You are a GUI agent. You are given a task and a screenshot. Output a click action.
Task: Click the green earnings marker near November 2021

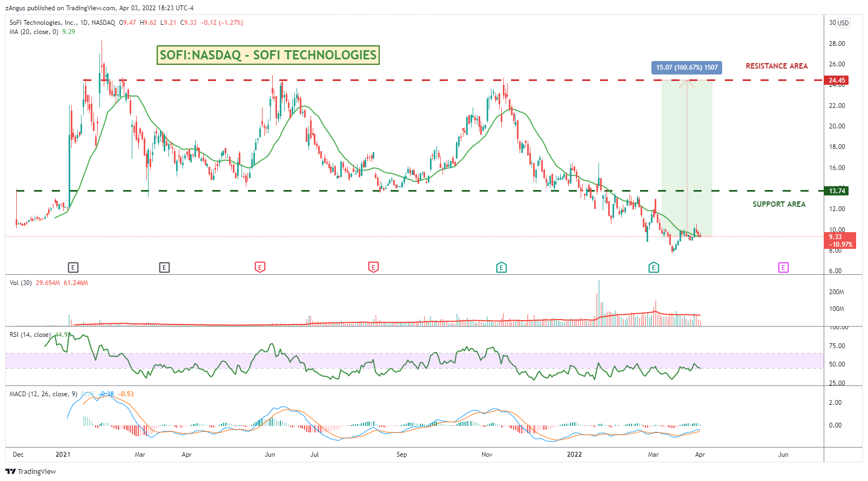coord(501,267)
